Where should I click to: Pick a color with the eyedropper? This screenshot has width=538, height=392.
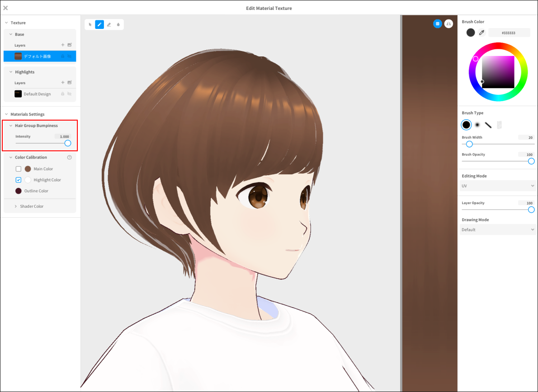pyautogui.click(x=481, y=33)
